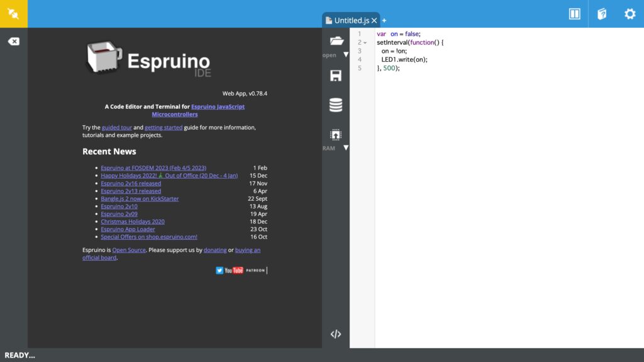Expand the RAM upload destination dropdown arrow
This screenshot has width=644, height=362.
point(346,148)
